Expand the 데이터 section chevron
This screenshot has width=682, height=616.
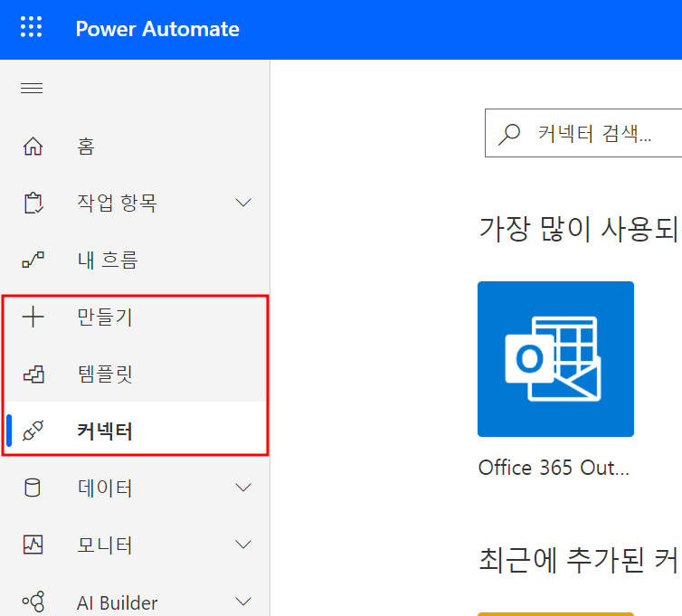pyautogui.click(x=243, y=488)
